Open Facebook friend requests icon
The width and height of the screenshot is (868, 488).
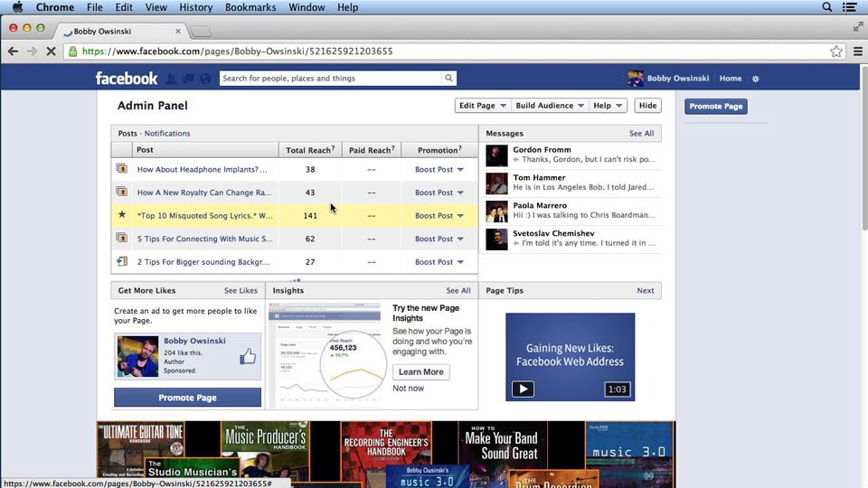click(172, 80)
